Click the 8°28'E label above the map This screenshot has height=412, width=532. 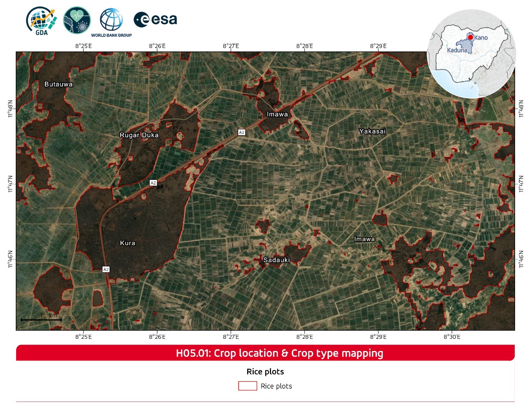(x=304, y=46)
